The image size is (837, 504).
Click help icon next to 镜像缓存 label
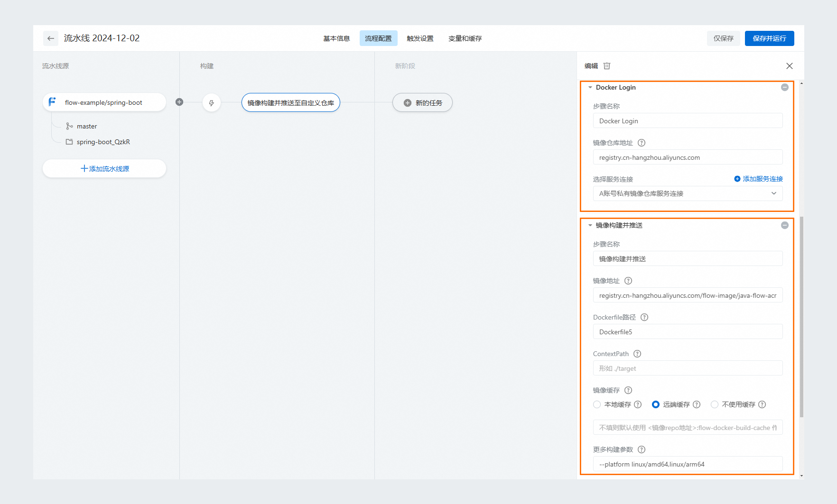(628, 390)
